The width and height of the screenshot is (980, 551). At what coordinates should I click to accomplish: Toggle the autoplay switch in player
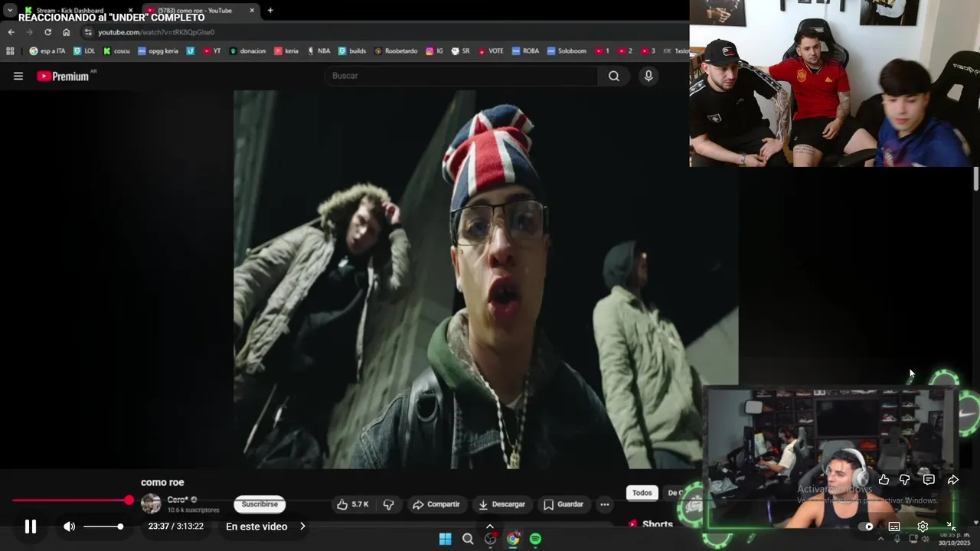tap(865, 527)
